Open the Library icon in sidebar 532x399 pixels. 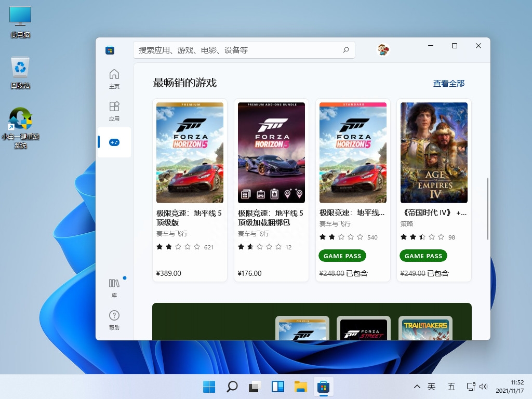[x=114, y=287]
